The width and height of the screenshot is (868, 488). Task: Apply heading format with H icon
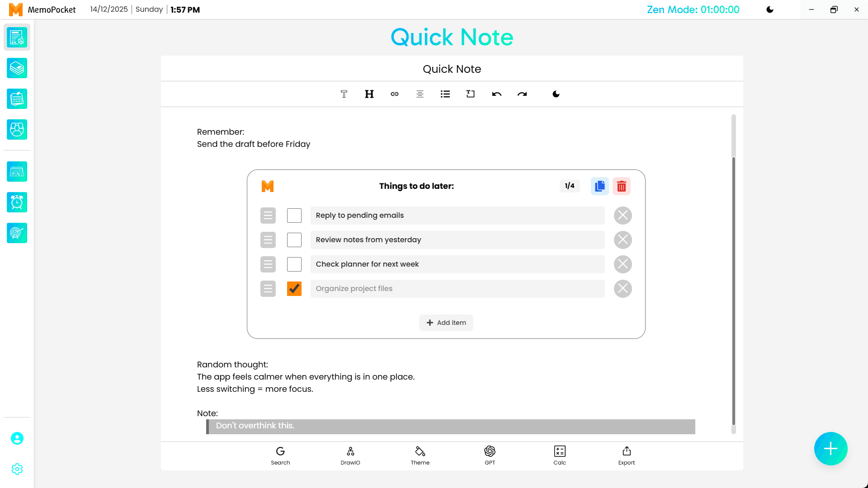369,94
